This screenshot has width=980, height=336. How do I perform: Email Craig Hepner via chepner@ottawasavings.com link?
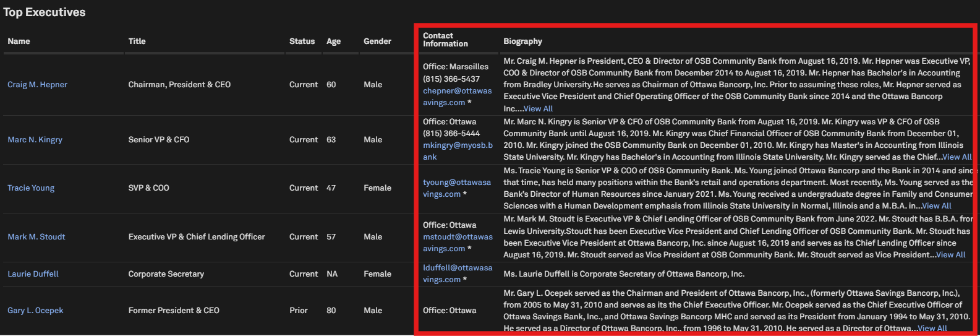(x=457, y=91)
